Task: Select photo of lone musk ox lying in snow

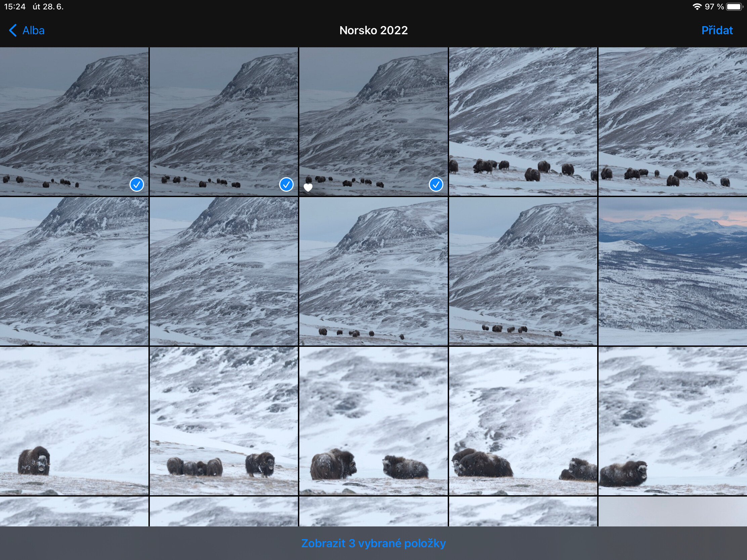Action: (x=673, y=421)
